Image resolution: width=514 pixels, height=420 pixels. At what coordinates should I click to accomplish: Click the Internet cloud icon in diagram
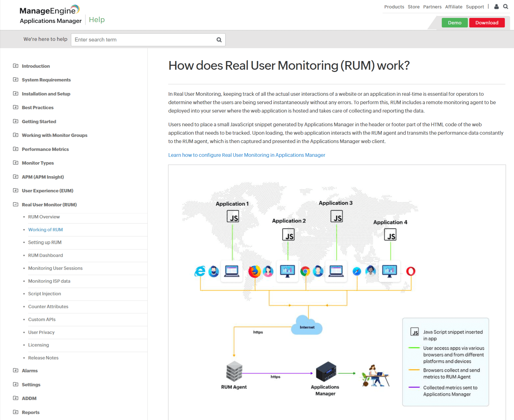pyautogui.click(x=307, y=325)
